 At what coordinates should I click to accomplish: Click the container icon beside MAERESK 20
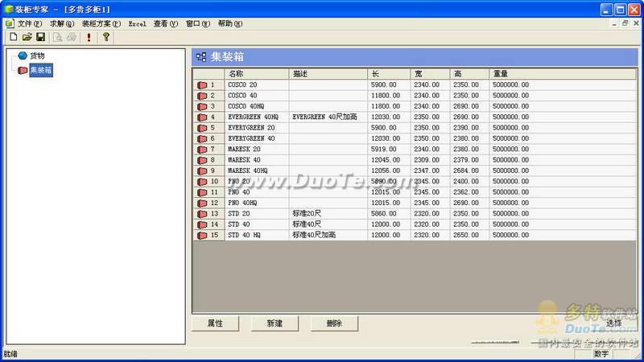point(201,150)
